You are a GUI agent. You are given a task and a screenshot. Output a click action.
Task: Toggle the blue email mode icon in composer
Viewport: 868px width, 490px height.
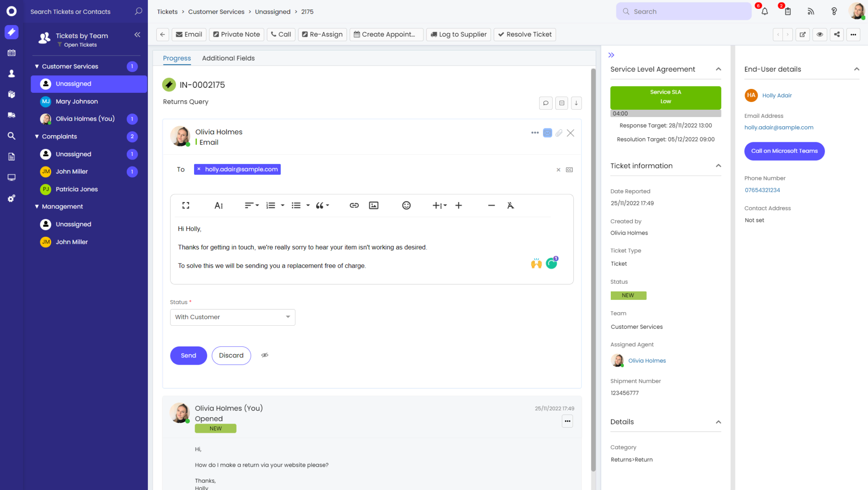coord(548,133)
